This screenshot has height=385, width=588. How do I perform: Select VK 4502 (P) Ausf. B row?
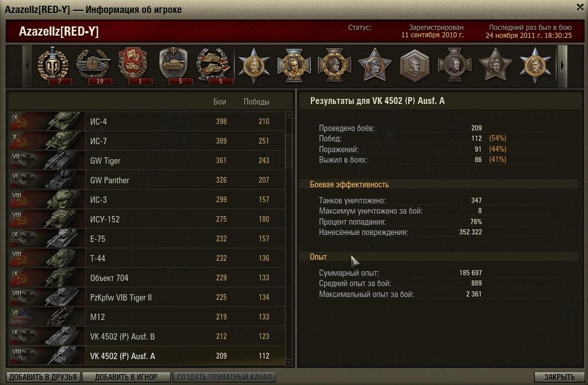pyautogui.click(x=147, y=336)
